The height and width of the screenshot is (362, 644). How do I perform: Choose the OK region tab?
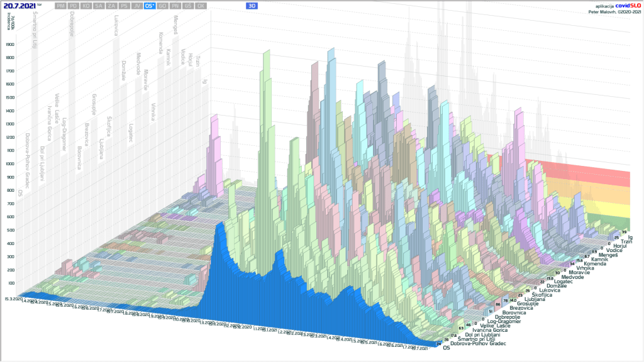200,6
